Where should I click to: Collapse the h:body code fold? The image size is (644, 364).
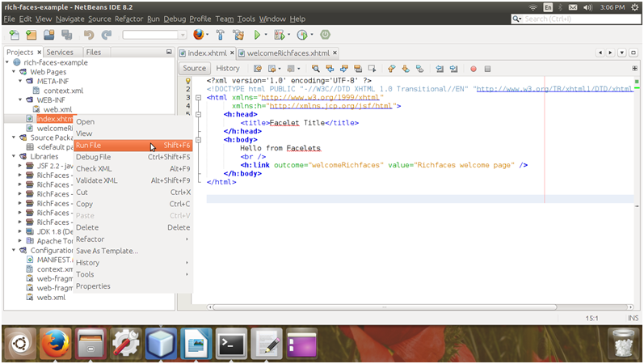coord(199,140)
